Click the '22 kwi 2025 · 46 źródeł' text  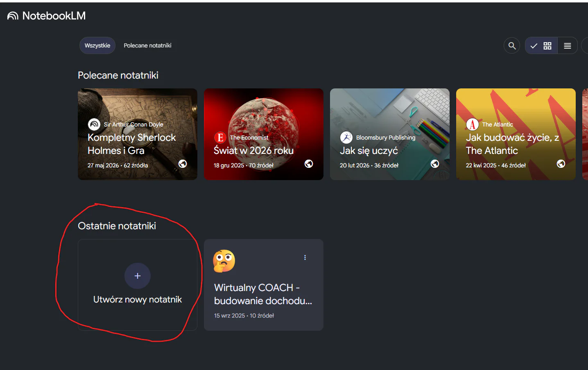point(496,165)
